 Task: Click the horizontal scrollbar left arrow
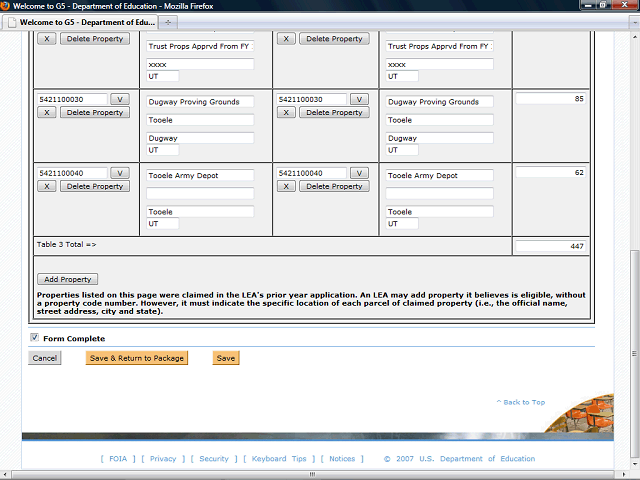5,474
